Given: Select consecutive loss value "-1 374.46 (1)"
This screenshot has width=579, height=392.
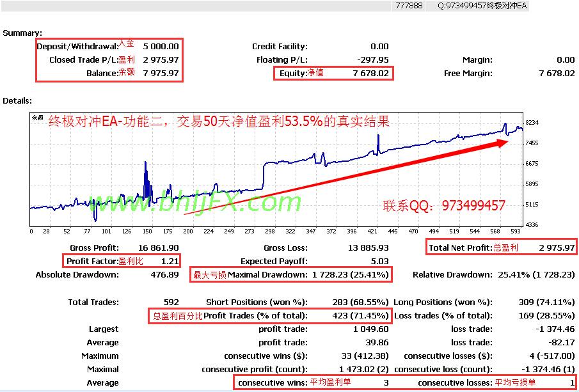Looking at the screenshot, I should point(548,370).
